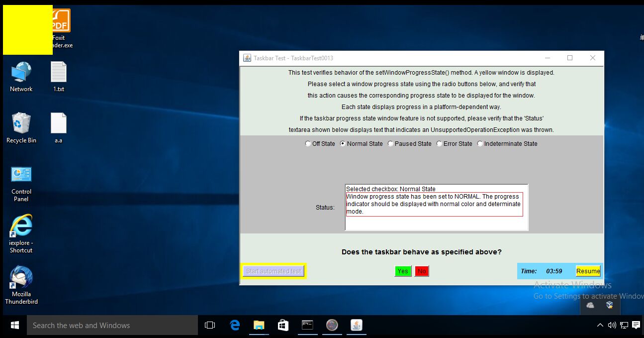Switch to the Command Prompt taskbar window
The height and width of the screenshot is (338, 644).
(308, 325)
